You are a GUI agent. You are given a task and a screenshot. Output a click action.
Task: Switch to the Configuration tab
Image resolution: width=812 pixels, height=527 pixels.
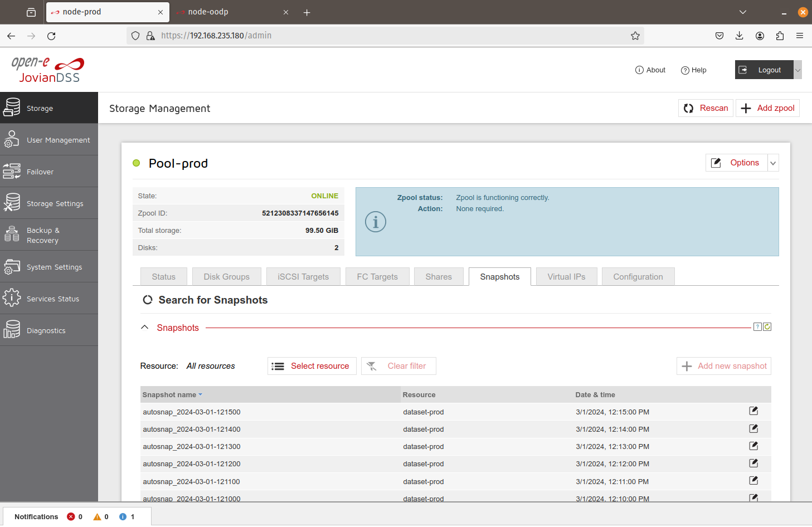click(x=638, y=277)
